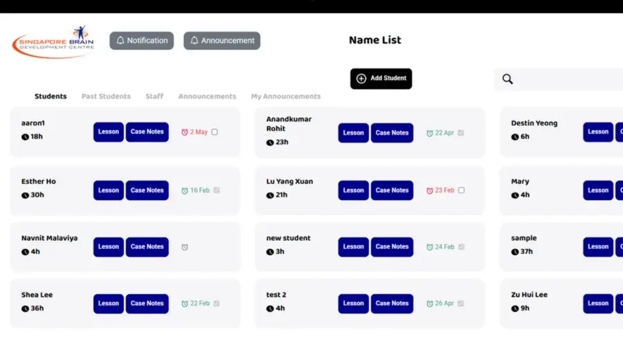This screenshot has width=623, height=364.
Task: Click the alarm clock icon for Anandkumar Rohit
Action: (429, 133)
